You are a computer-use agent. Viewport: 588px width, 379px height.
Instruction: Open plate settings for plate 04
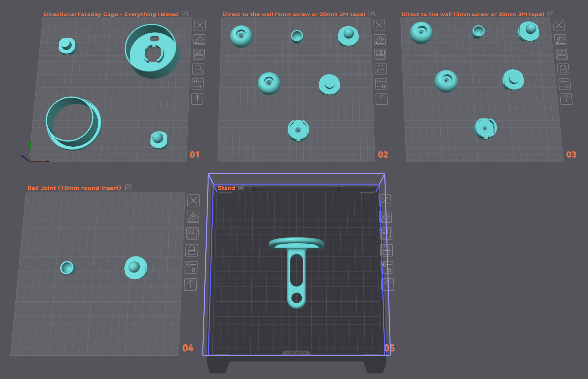click(x=191, y=267)
